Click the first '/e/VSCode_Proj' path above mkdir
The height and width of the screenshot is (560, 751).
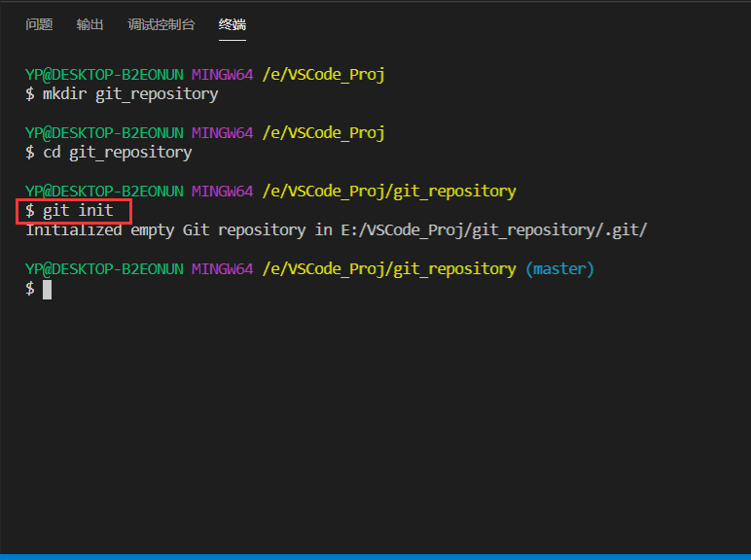point(323,75)
